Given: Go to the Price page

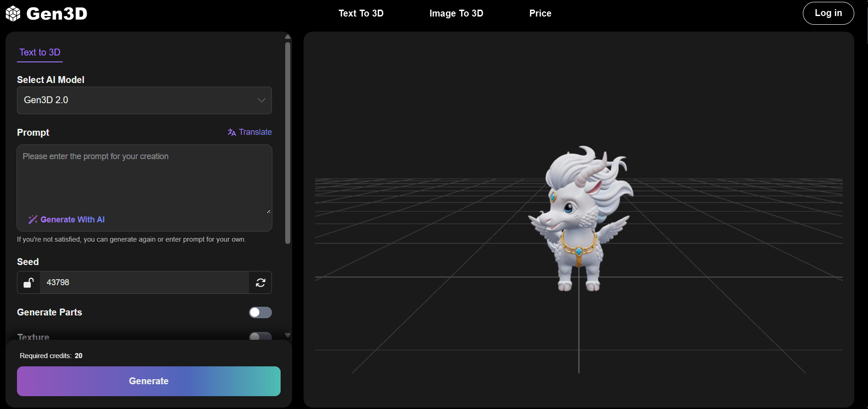Looking at the screenshot, I should pyautogui.click(x=540, y=13).
